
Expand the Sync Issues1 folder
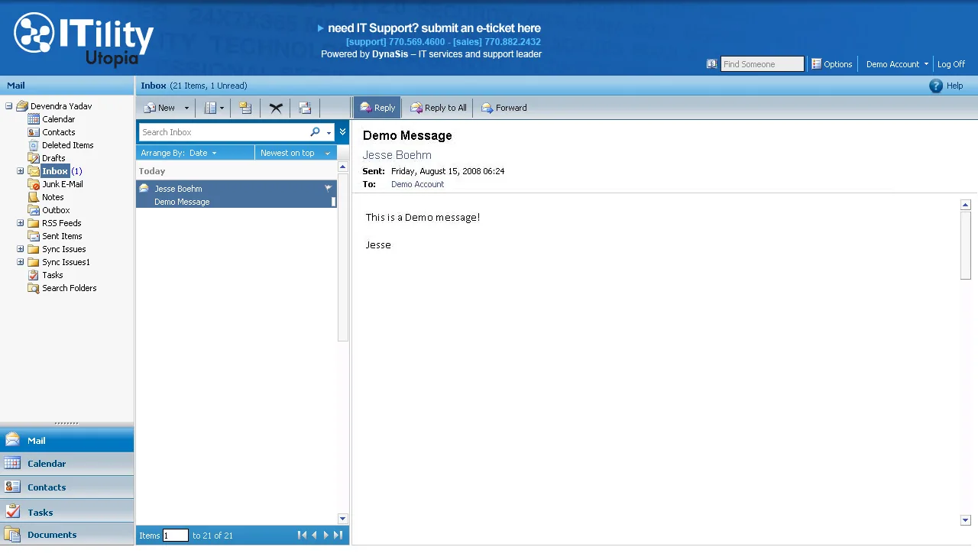click(x=21, y=262)
